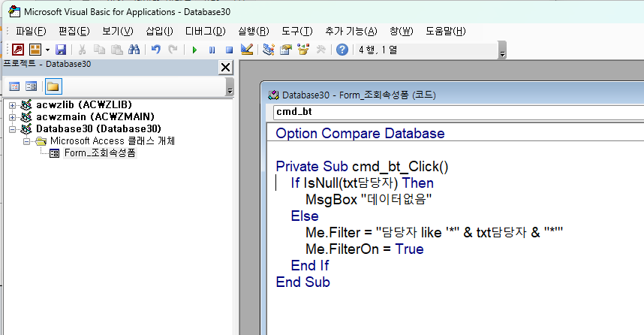Click the code window title bar icon
This screenshot has height=335, width=644.
(273, 95)
